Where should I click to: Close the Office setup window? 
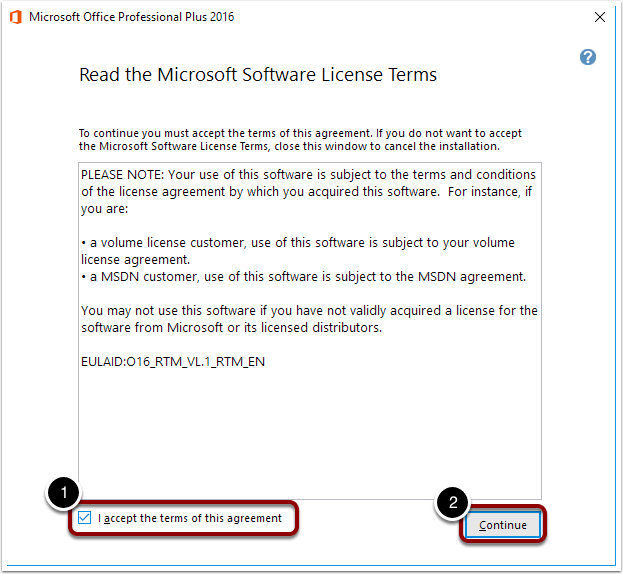600,17
